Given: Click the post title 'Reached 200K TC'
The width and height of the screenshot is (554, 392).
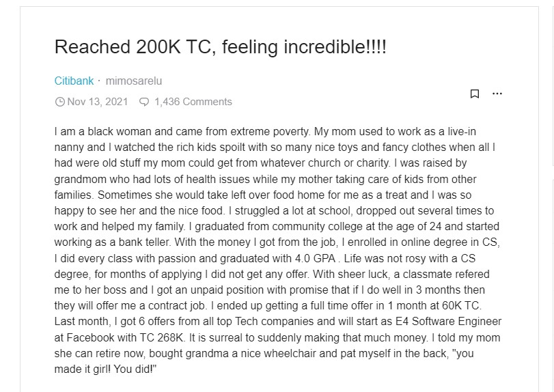Looking at the screenshot, I should click(221, 47).
